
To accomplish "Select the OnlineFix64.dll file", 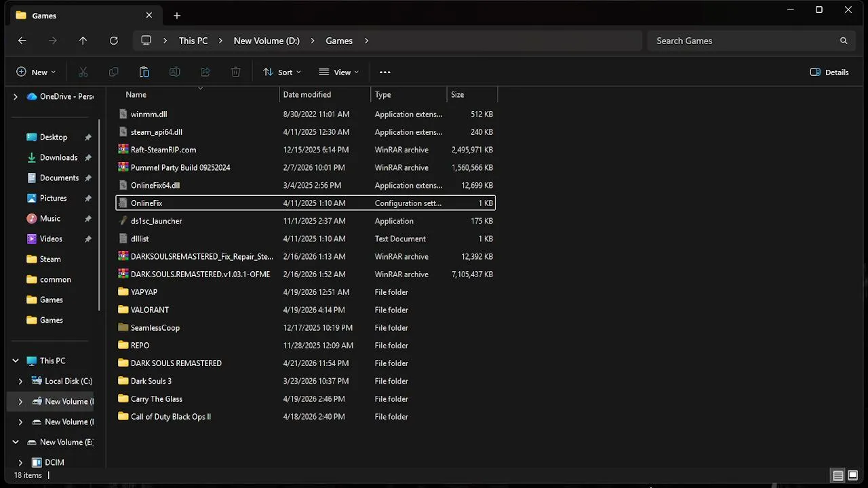I will point(305,185).
